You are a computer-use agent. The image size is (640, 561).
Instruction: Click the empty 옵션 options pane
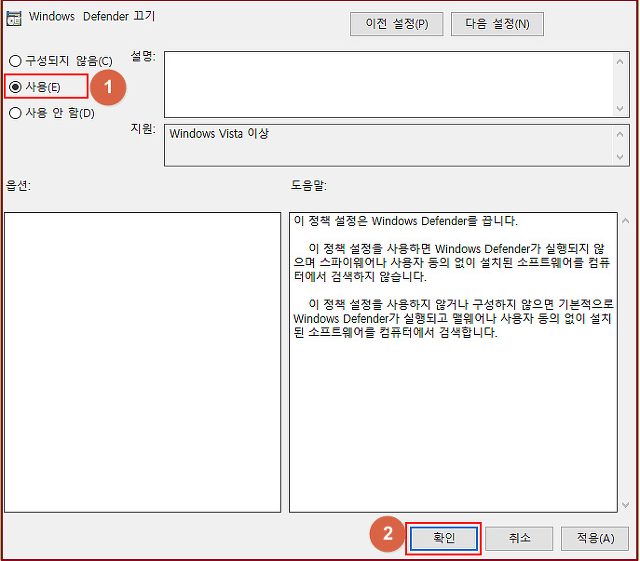click(142, 362)
